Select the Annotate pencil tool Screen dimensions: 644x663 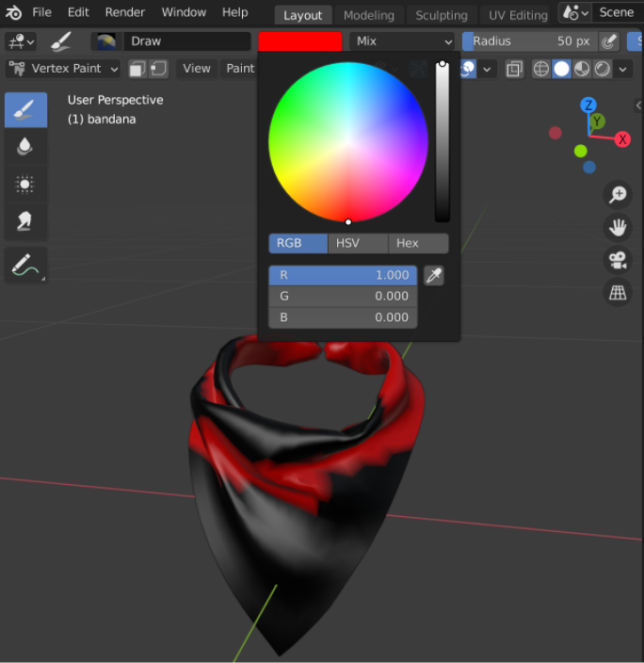(25, 267)
